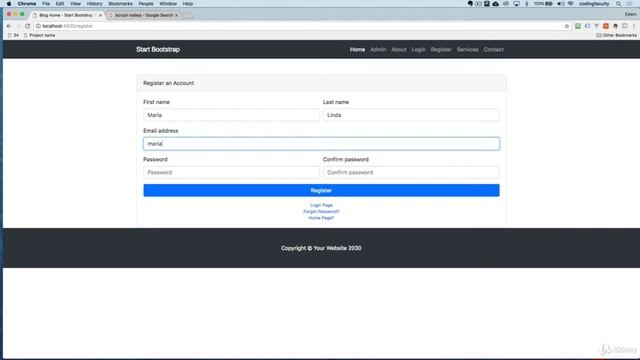Open Contact in the navbar

click(x=493, y=49)
